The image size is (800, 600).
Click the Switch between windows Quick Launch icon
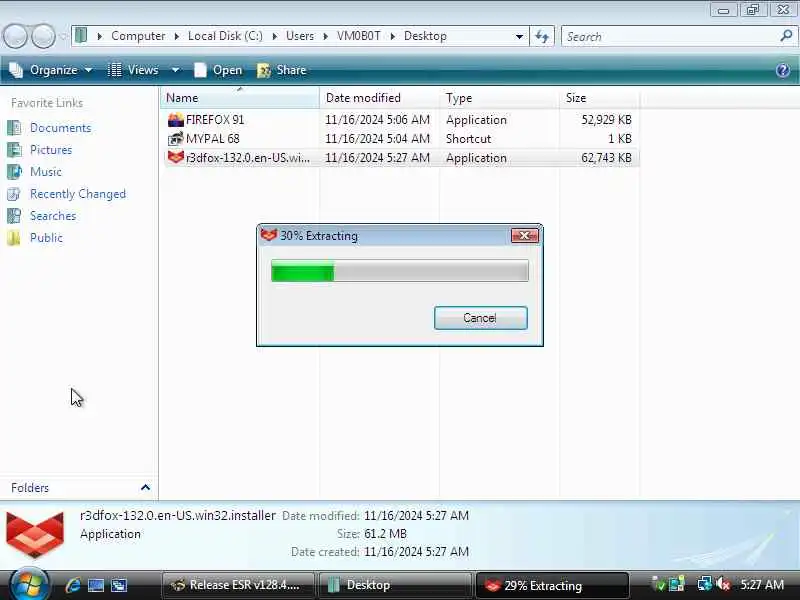[x=119, y=585]
